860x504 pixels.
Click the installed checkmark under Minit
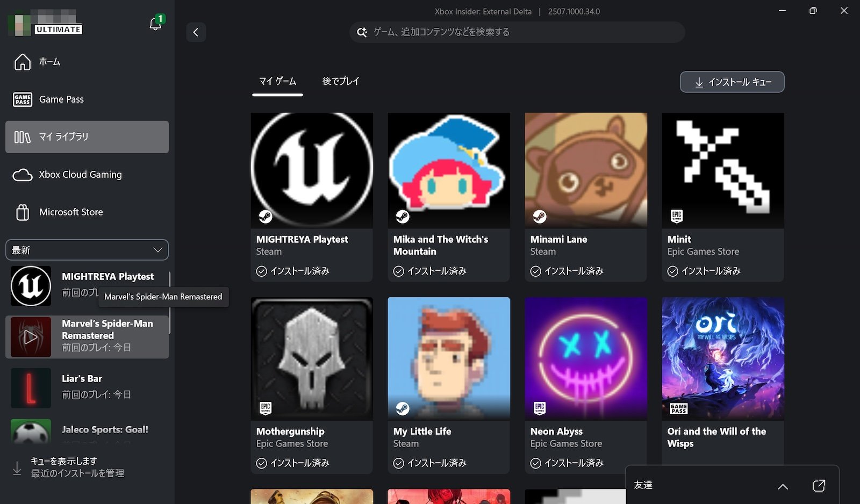(x=673, y=271)
